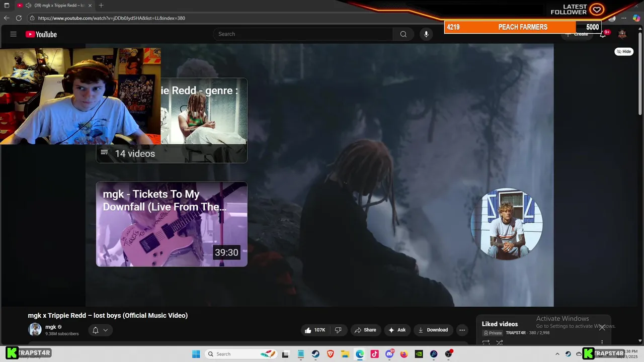Like the video with 107K likes

coord(315,330)
